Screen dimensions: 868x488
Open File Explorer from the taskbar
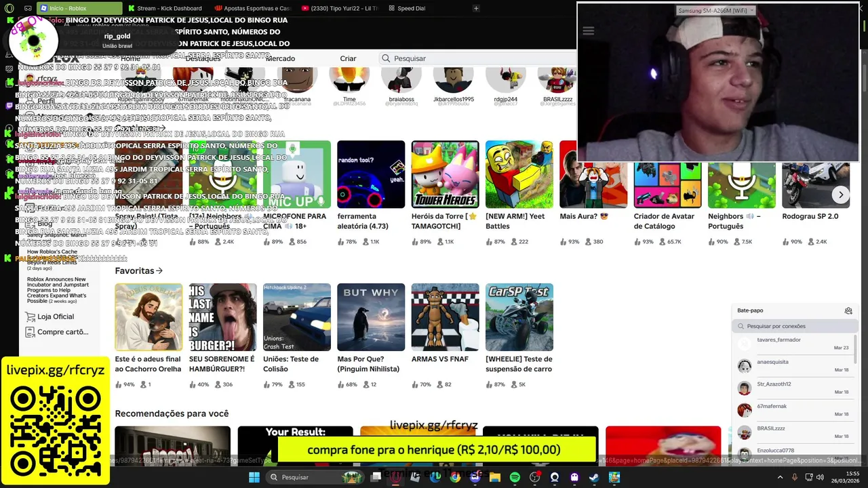coord(495,477)
